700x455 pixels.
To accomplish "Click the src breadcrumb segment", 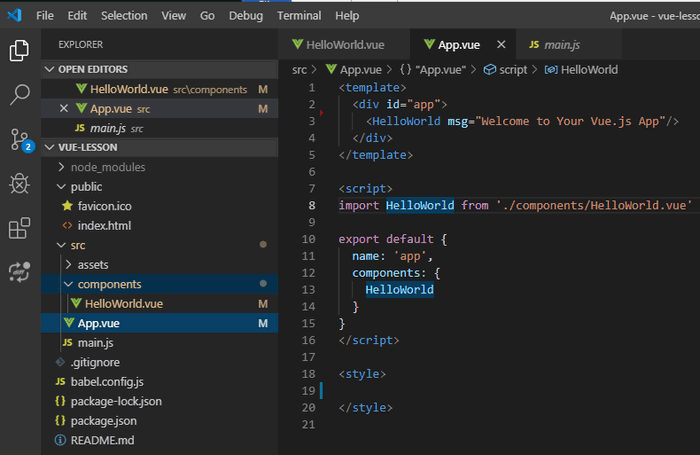I will (x=300, y=70).
